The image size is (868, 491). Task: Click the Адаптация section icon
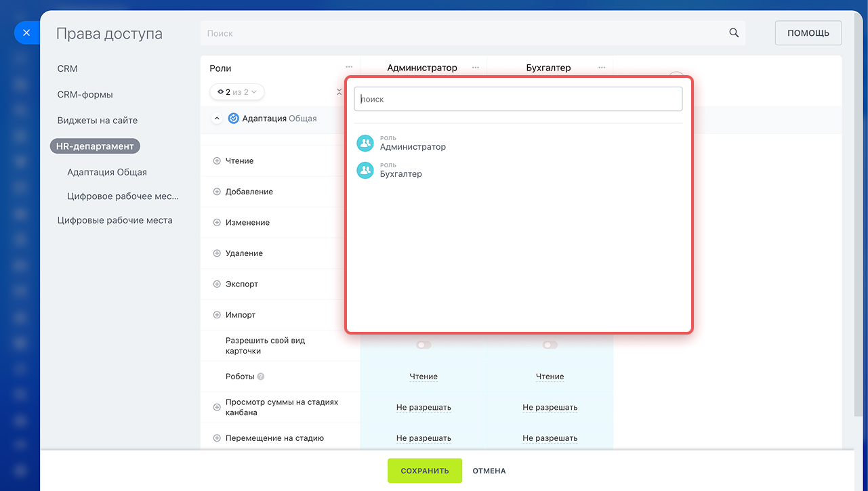point(234,119)
